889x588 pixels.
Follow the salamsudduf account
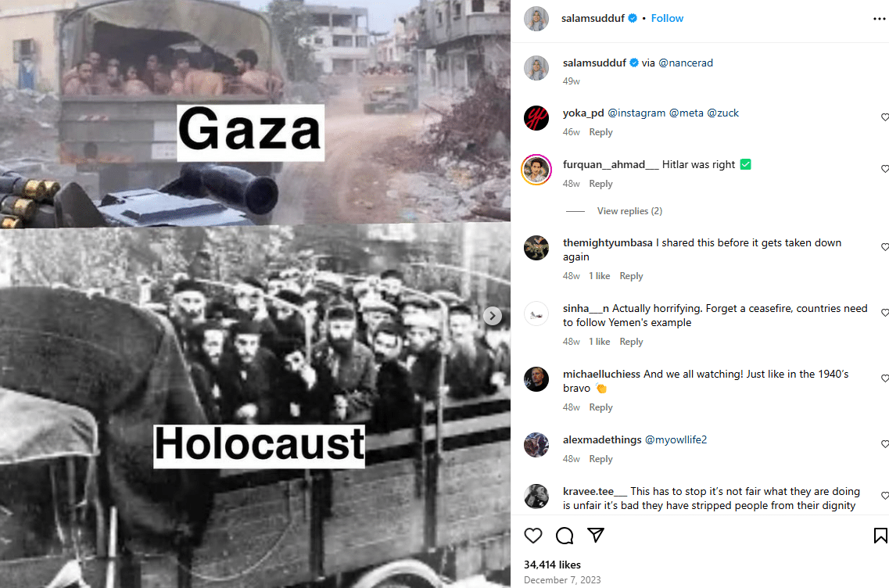pyautogui.click(x=667, y=18)
